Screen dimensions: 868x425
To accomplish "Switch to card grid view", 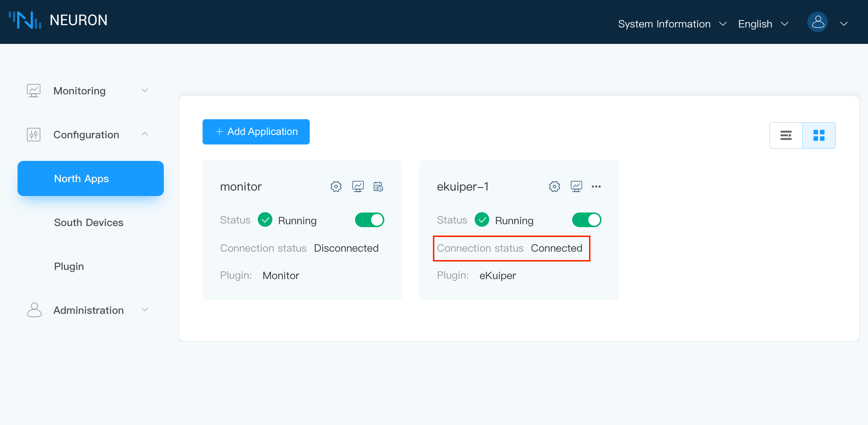I will 819,135.
